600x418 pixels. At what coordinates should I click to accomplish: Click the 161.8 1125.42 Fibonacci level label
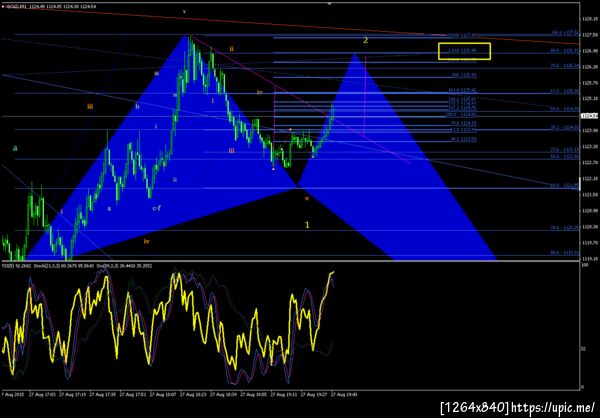462,91
